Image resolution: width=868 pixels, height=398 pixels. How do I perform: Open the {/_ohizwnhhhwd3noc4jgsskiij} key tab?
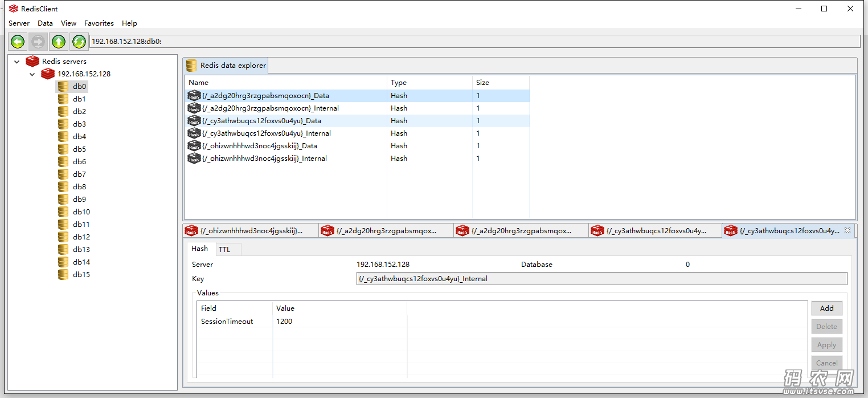251,231
